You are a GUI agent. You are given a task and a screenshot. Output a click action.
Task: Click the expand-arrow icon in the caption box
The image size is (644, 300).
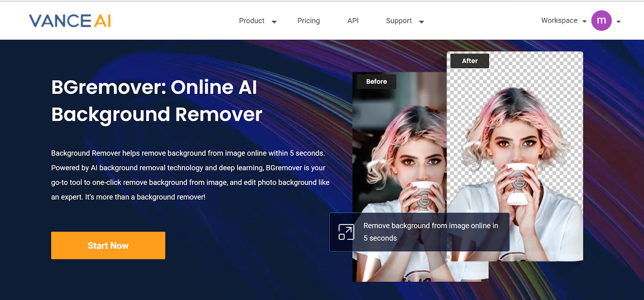click(346, 232)
